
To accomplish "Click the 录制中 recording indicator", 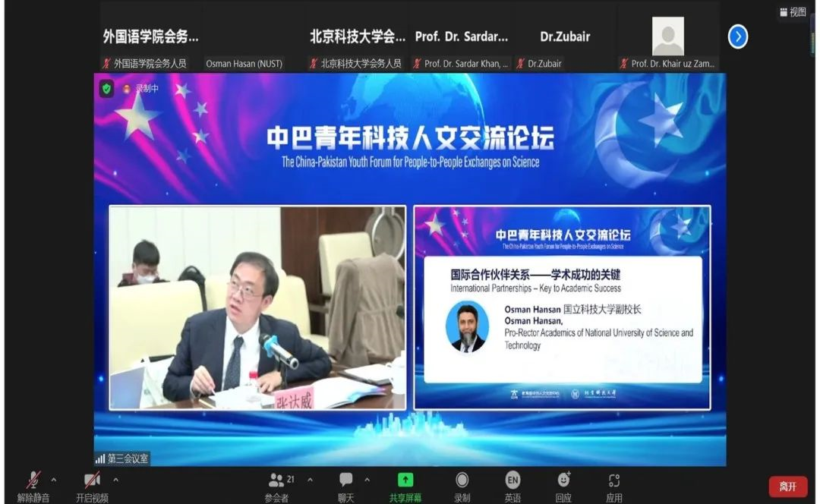I will click(x=141, y=89).
